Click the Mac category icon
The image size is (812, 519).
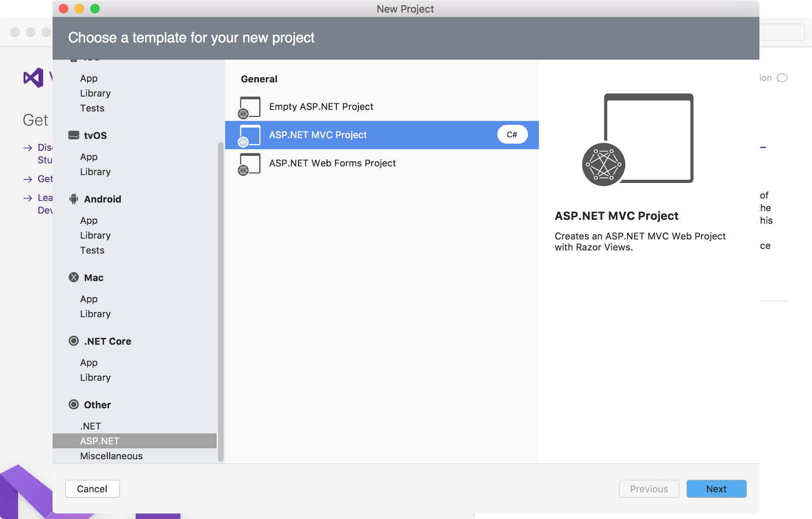(x=74, y=277)
